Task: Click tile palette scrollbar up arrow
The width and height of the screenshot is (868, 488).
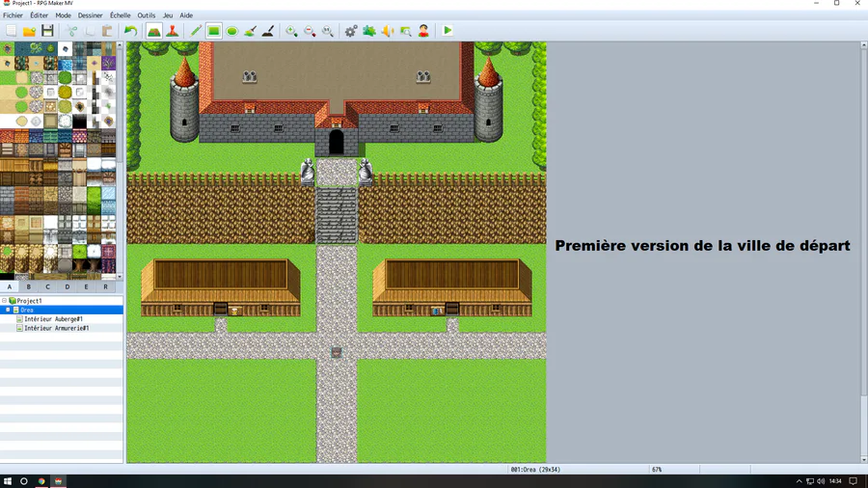Action: tap(120, 45)
